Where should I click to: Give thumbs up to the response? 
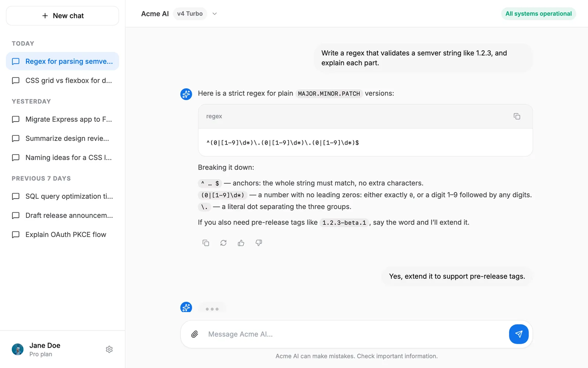coord(241,243)
